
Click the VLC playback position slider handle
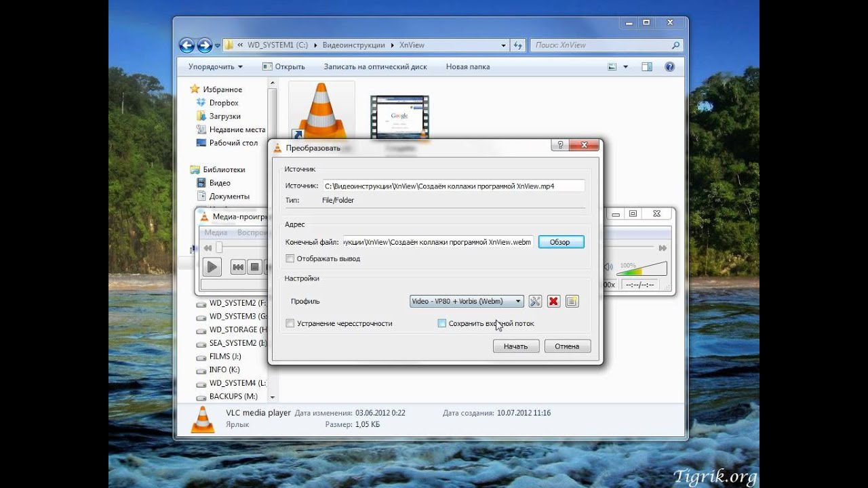click(x=219, y=248)
